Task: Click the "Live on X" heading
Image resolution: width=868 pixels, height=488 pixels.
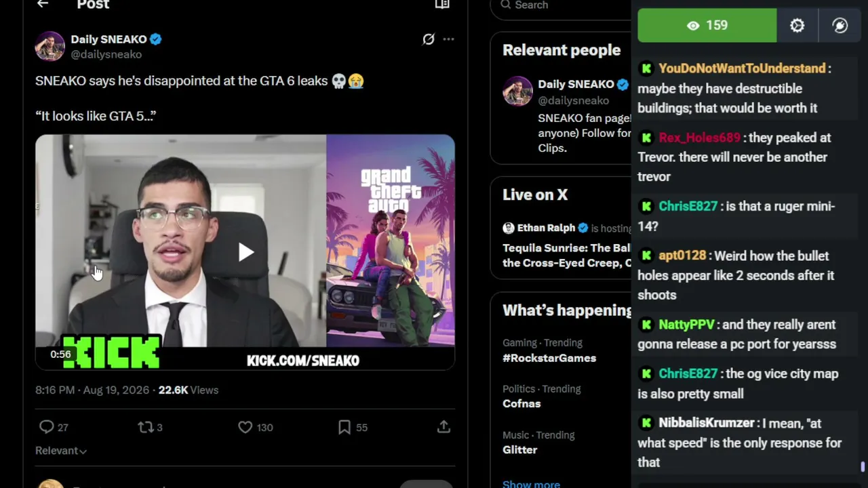Action: [x=535, y=195]
